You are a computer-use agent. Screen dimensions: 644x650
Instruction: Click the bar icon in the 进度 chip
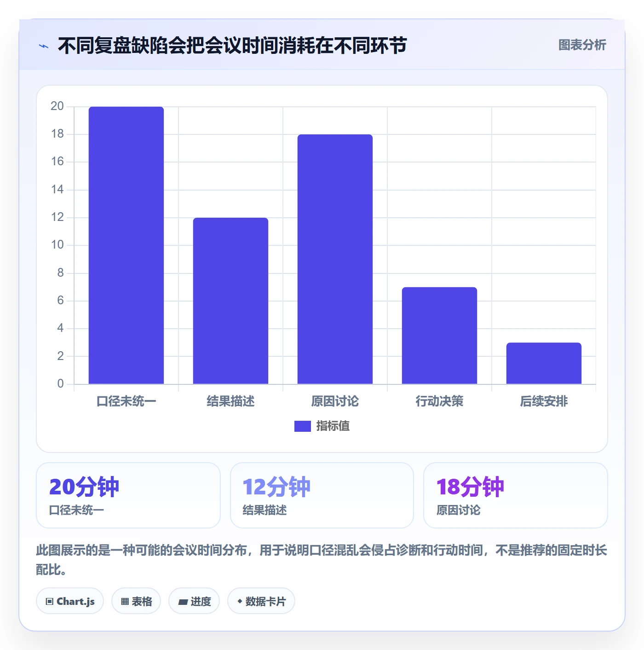(183, 602)
